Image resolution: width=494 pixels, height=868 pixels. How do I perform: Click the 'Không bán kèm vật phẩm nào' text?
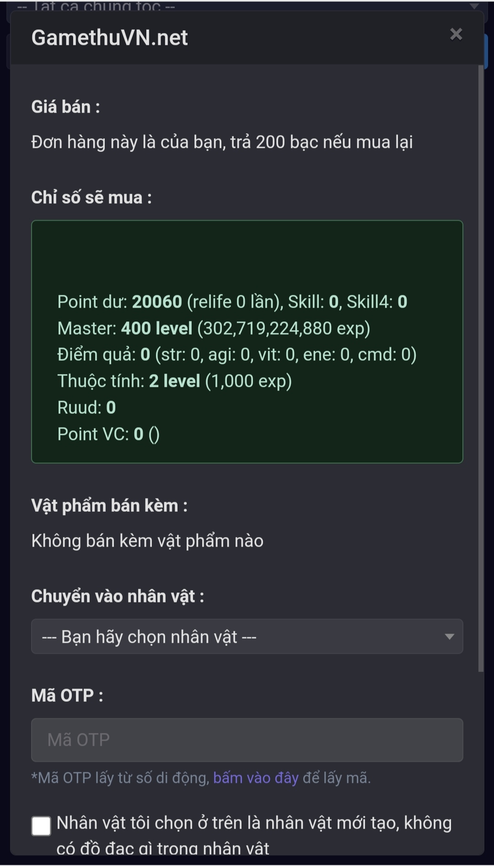click(x=147, y=541)
